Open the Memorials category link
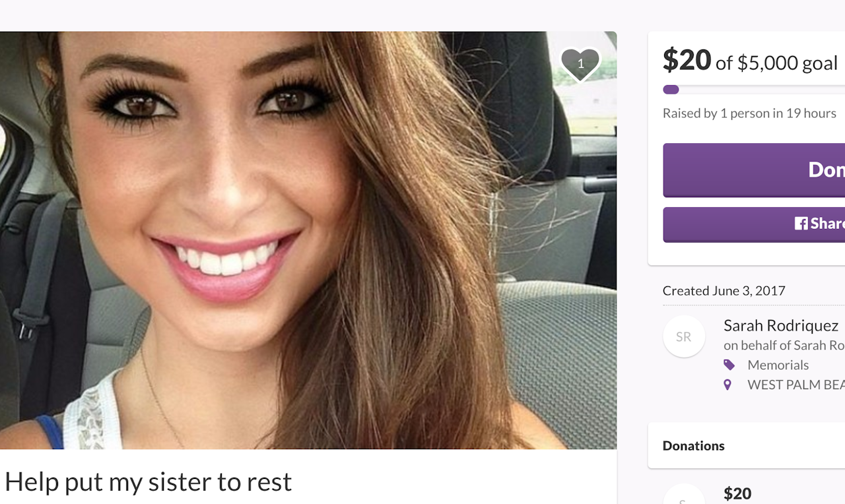 (x=778, y=365)
